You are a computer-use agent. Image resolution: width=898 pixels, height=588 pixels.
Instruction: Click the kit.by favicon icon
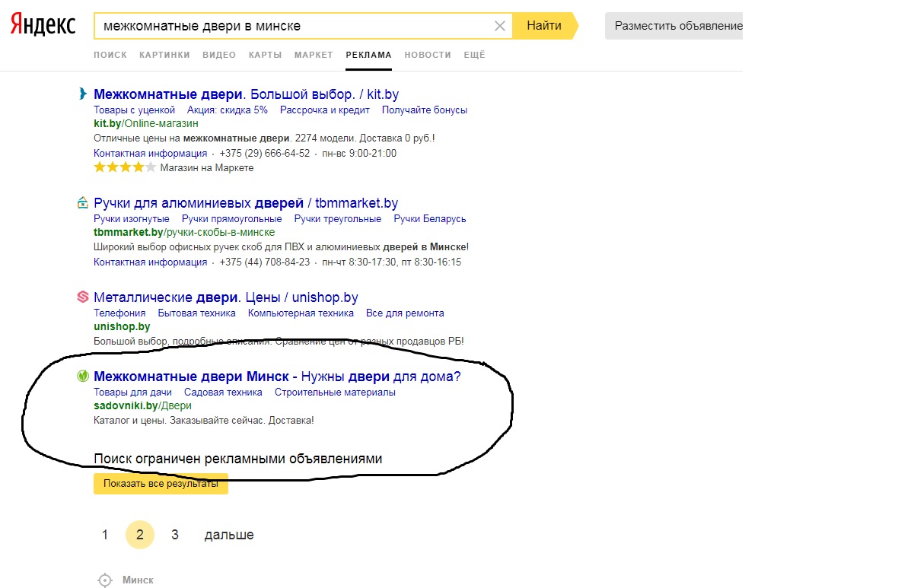click(83, 94)
